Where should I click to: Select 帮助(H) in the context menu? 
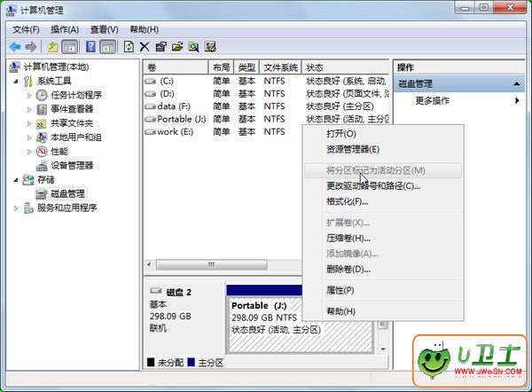[383, 311]
